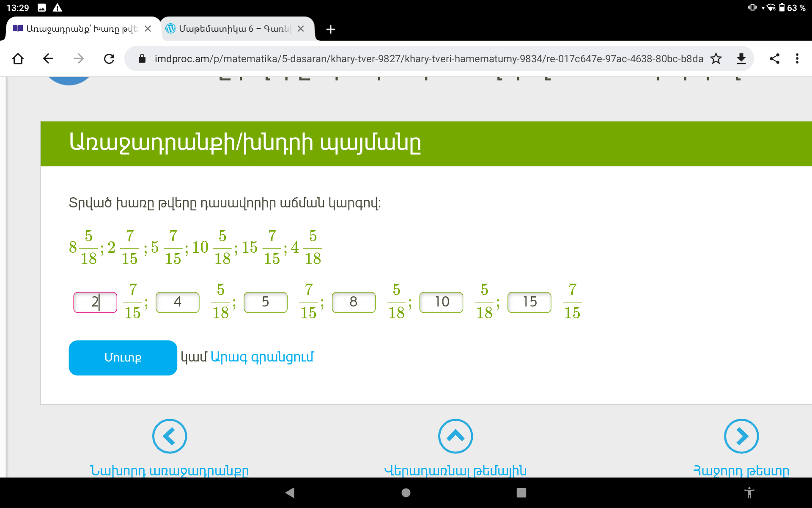This screenshot has height=508, width=812.
Task: Focus the input field containing 10
Action: (441, 302)
